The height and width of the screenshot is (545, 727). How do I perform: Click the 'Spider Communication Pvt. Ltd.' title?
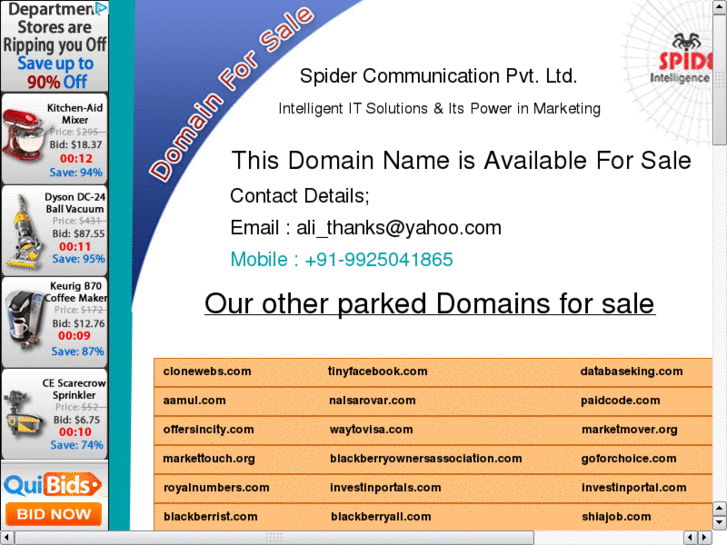pyautogui.click(x=439, y=76)
